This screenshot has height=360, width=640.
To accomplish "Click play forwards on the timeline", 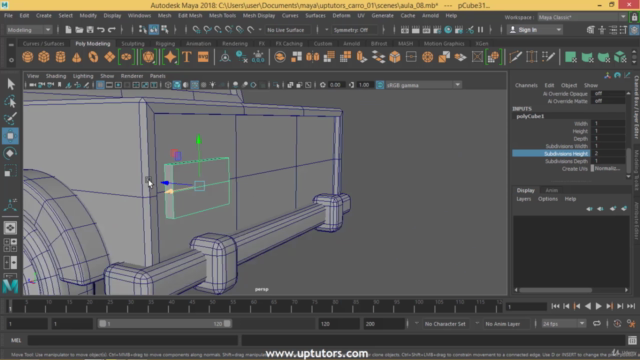I will point(598,306).
